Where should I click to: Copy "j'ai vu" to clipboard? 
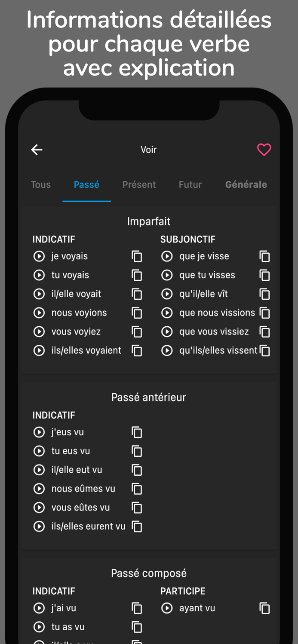[137, 608]
